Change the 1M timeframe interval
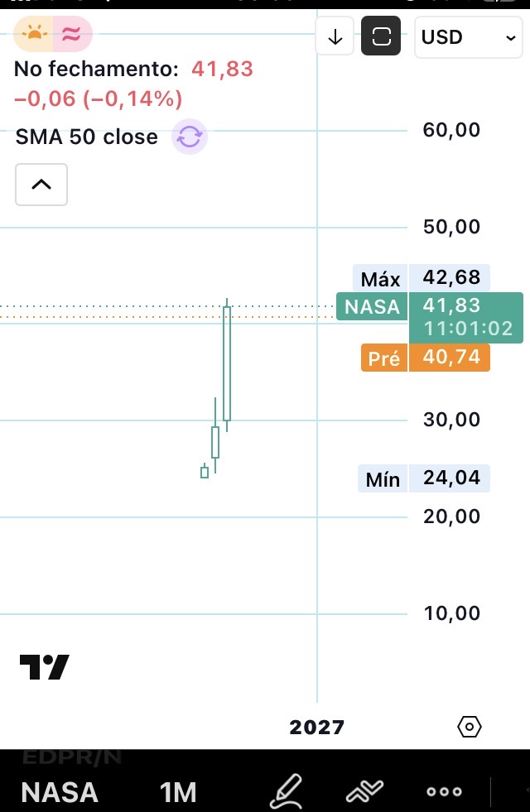The image size is (530, 812). pos(178,792)
